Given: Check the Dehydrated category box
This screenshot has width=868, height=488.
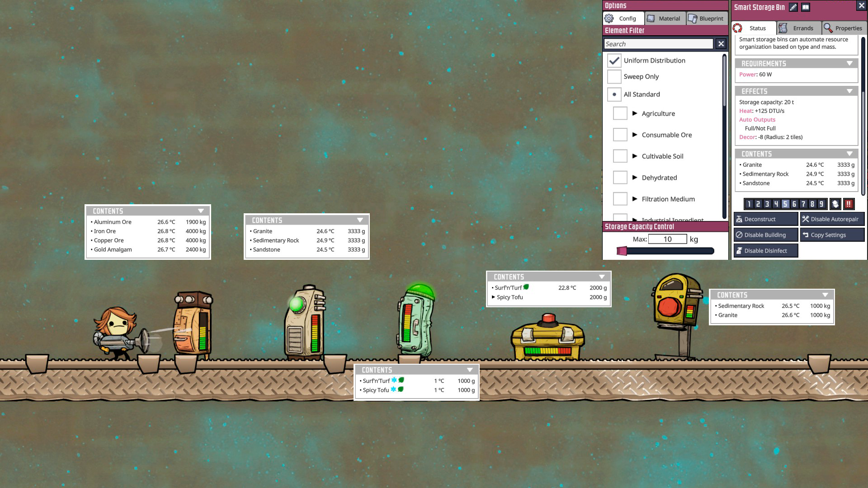Looking at the screenshot, I should click(620, 178).
